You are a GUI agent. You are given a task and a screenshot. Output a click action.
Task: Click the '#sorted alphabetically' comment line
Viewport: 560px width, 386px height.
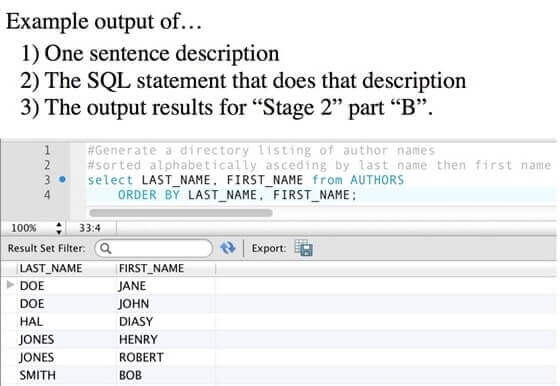coord(320,165)
